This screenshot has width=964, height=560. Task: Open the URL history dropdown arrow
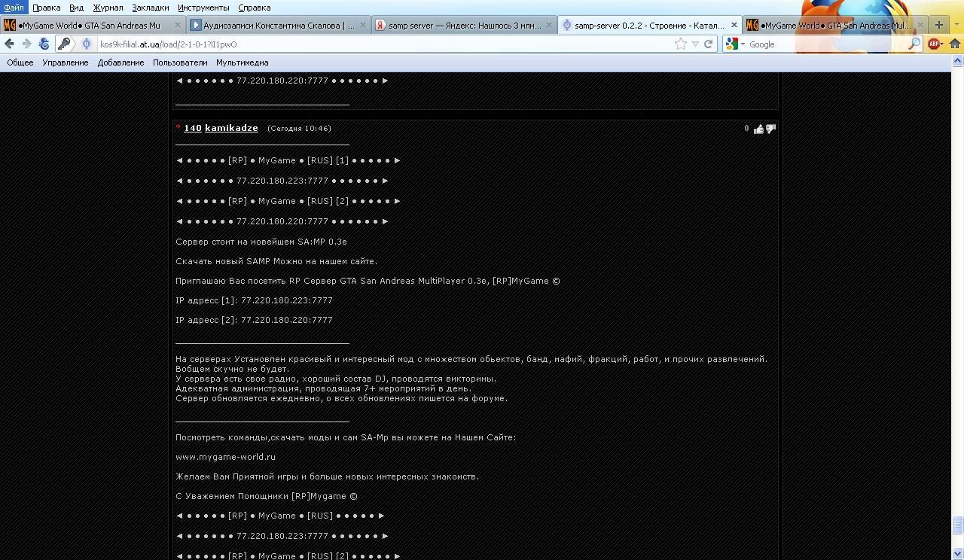coord(695,44)
